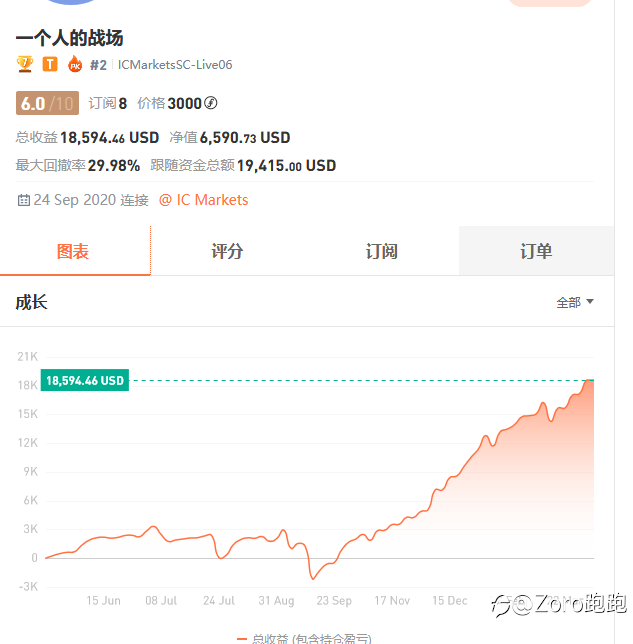Open the @ IC Markets link
Screen dimensions: 633x644
pyautogui.click(x=203, y=200)
